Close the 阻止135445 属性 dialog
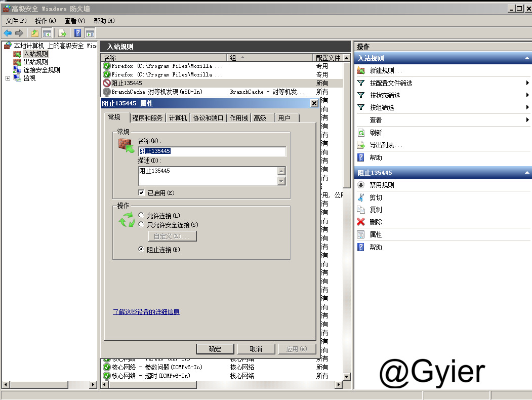532x400 pixels. click(x=314, y=103)
